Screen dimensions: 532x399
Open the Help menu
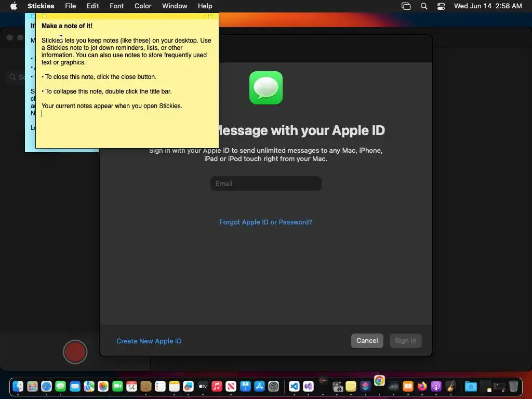tap(205, 6)
